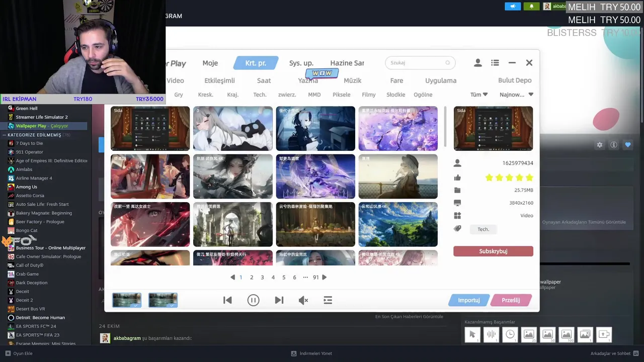
Task: Open the playlist icon in player bar
Action: click(328, 300)
